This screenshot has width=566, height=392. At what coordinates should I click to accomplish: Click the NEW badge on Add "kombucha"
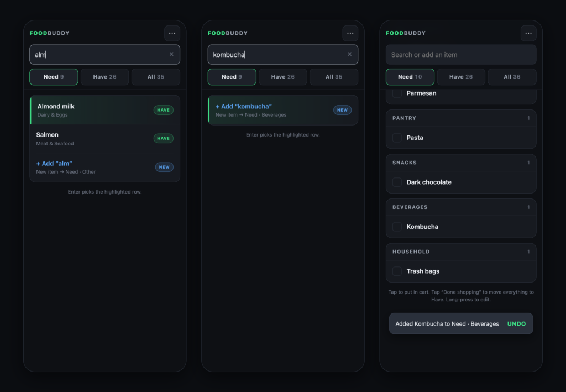(342, 110)
